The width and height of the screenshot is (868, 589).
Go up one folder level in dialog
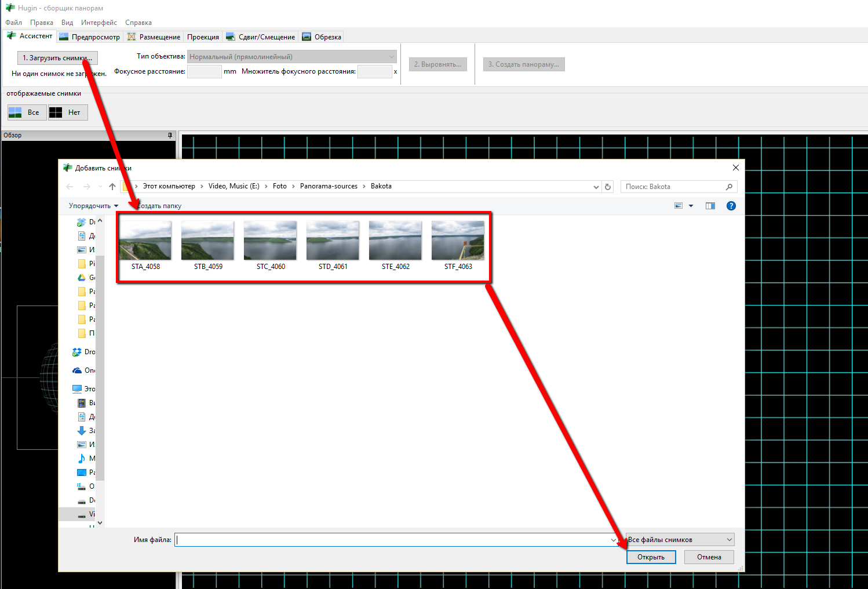coord(112,187)
